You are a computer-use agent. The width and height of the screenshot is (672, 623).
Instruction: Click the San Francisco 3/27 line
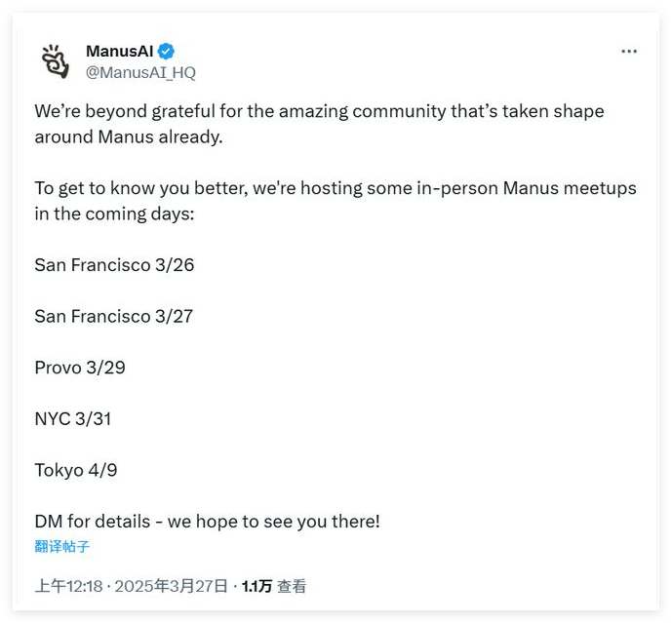114,316
